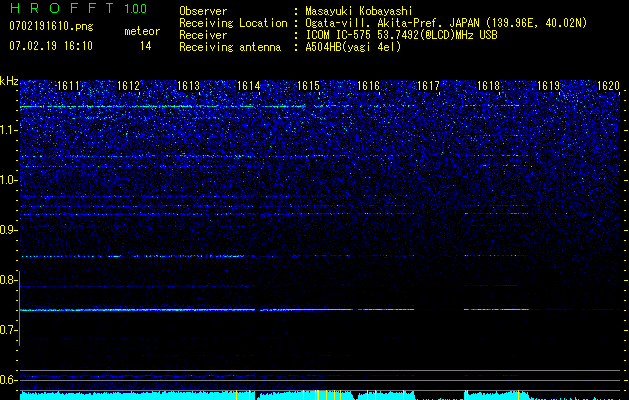Select the 1617 time marker
629x400 pixels.
[x=429, y=87]
